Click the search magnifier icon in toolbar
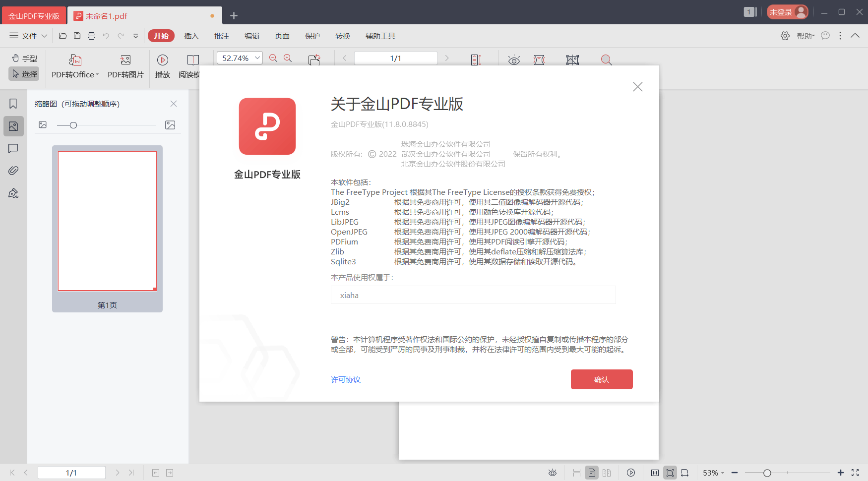Viewport: 868px width, 481px height. coord(606,60)
